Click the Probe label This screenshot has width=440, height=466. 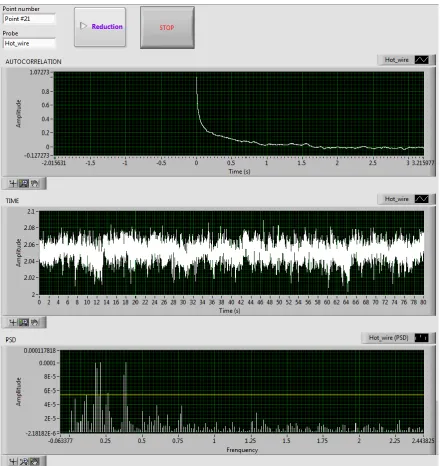[10, 33]
